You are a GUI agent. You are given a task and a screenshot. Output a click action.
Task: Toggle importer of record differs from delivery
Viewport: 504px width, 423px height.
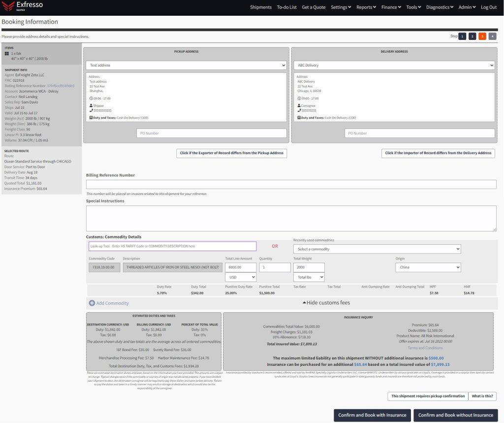coord(438,153)
